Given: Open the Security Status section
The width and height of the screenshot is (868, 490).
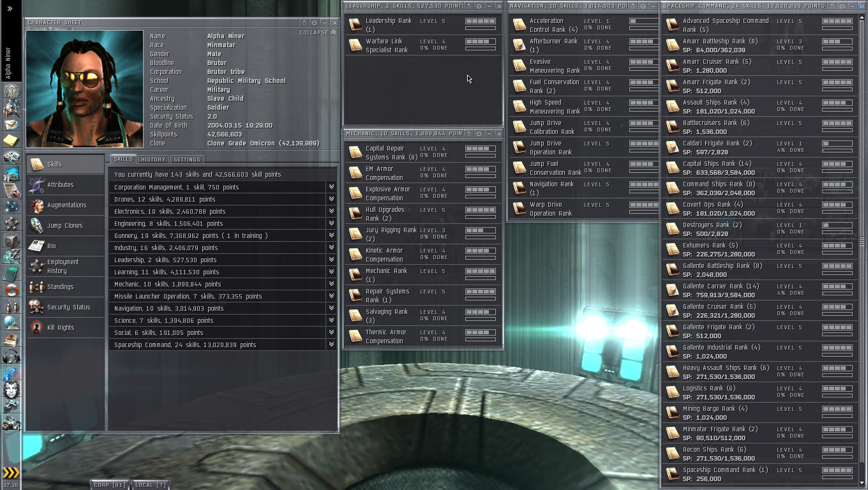Looking at the screenshot, I should (65, 307).
